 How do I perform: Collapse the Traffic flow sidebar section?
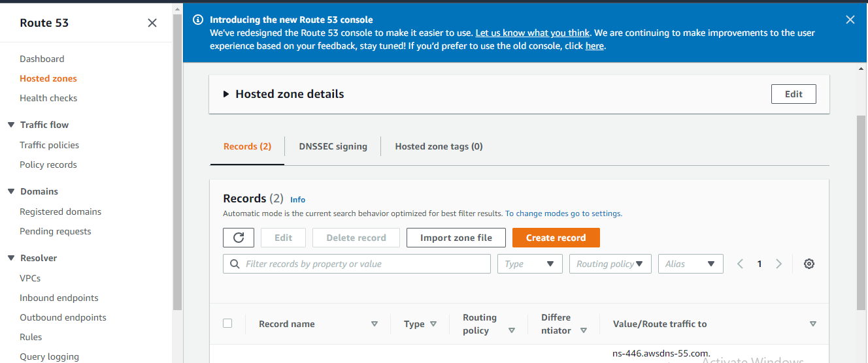coord(11,125)
